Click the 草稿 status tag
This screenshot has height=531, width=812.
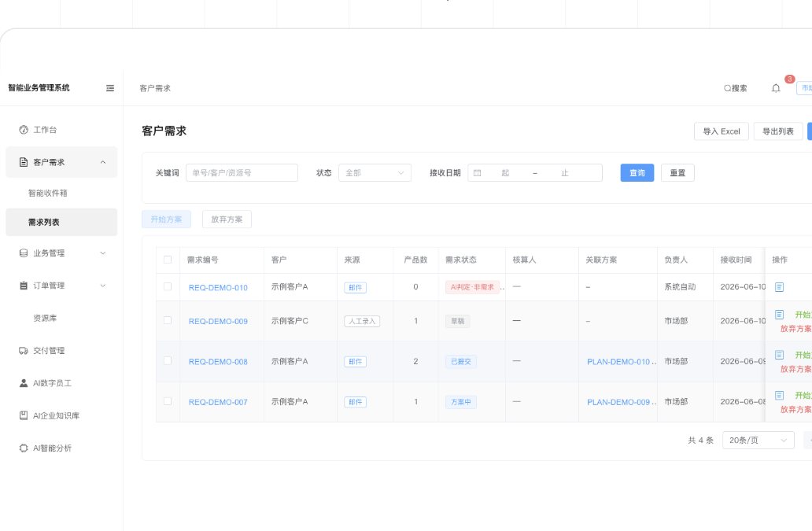click(457, 322)
